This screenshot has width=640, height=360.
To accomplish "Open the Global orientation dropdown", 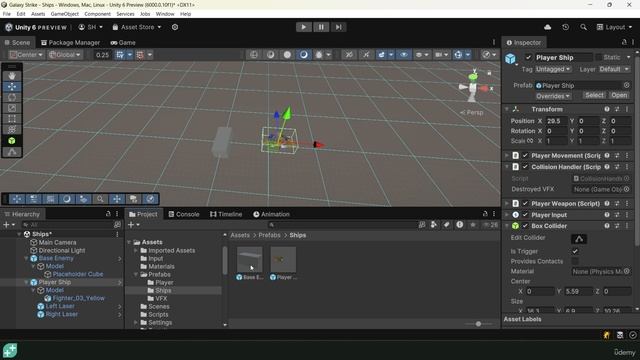I will pyautogui.click(x=64, y=55).
